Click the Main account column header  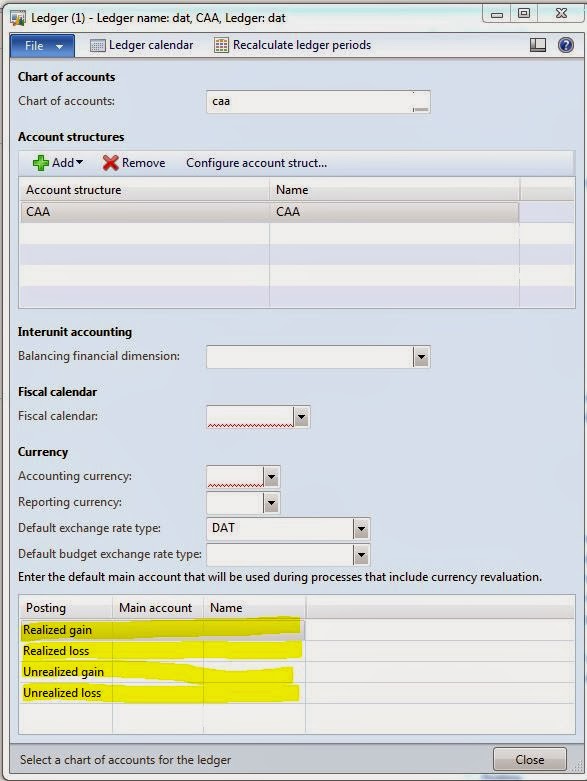click(158, 608)
